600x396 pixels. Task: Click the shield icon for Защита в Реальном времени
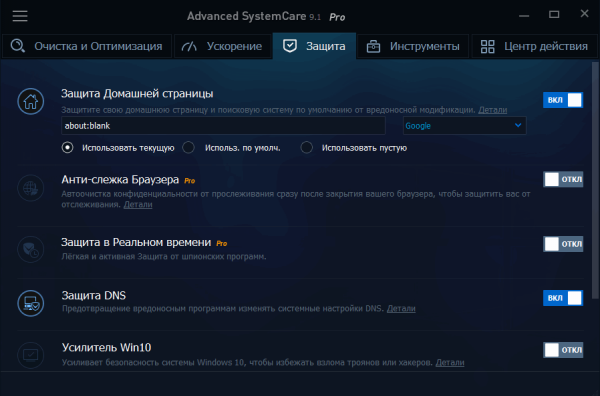click(x=31, y=249)
